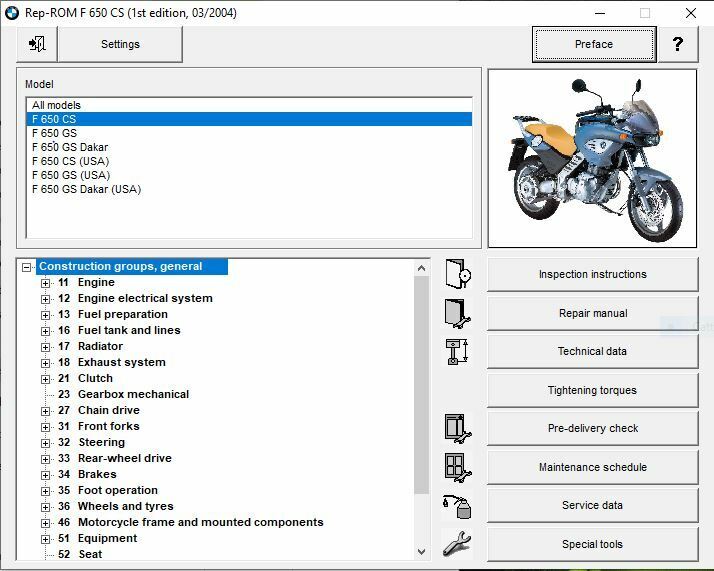Screen dimensions: 714x571
Task: Open the Settings button
Action: 120,44
